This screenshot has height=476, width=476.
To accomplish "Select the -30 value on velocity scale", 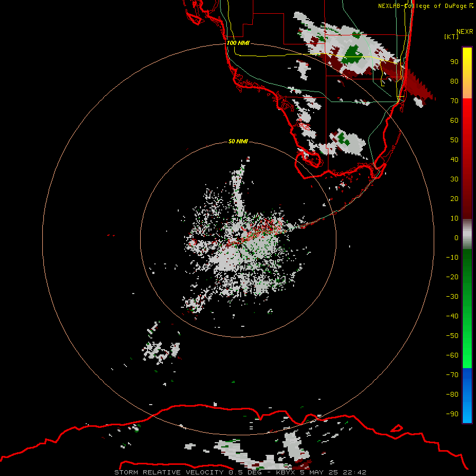I will (x=452, y=297).
